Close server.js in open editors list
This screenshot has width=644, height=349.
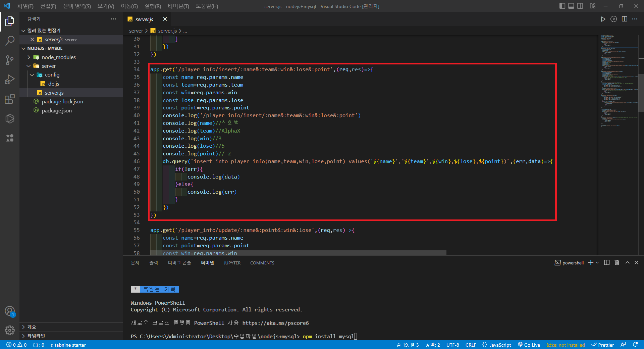tap(32, 40)
